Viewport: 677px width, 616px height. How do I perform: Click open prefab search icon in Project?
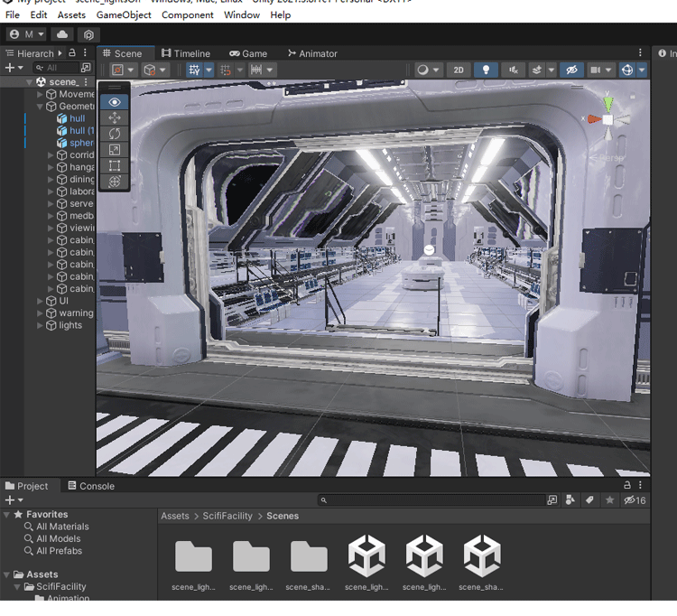pyautogui.click(x=552, y=500)
